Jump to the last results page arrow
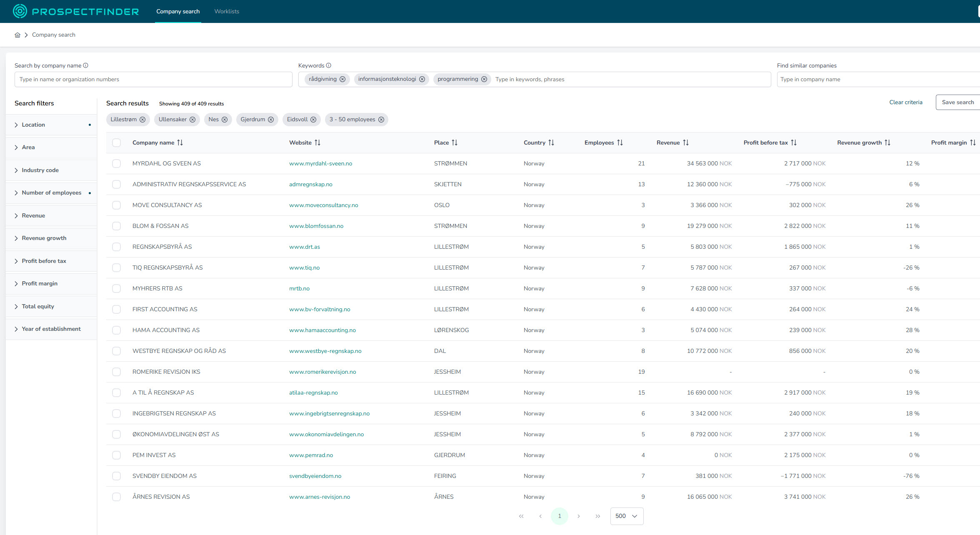 click(x=598, y=516)
